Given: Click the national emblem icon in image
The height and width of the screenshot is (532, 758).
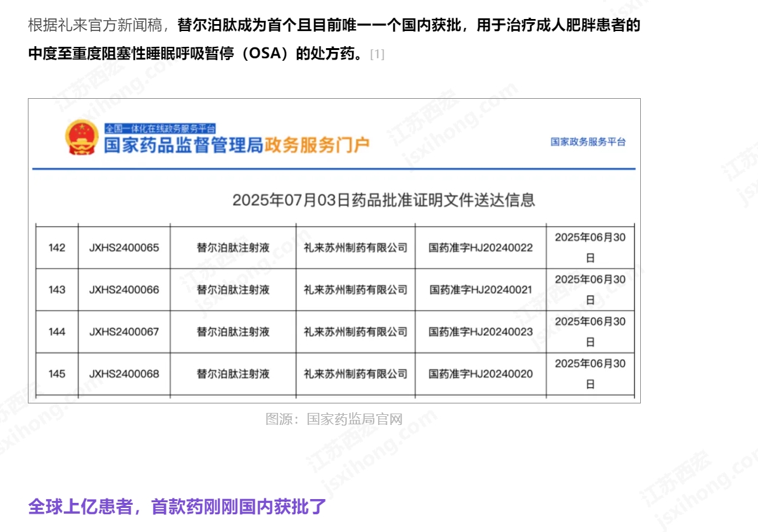Looking at the screenshot, I should 82,137.
